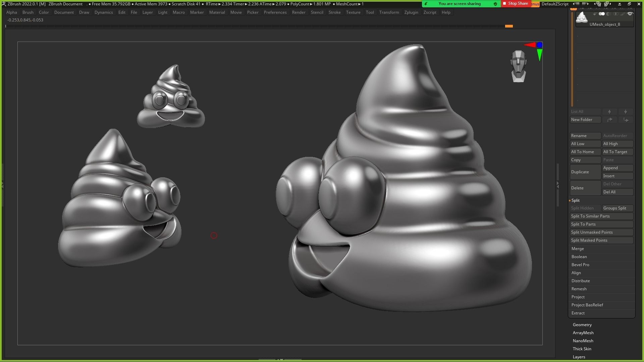This screenshot has width=644, height=362.
Task: Click the brown subtool list scrollbar
Action: click(572, 59)
